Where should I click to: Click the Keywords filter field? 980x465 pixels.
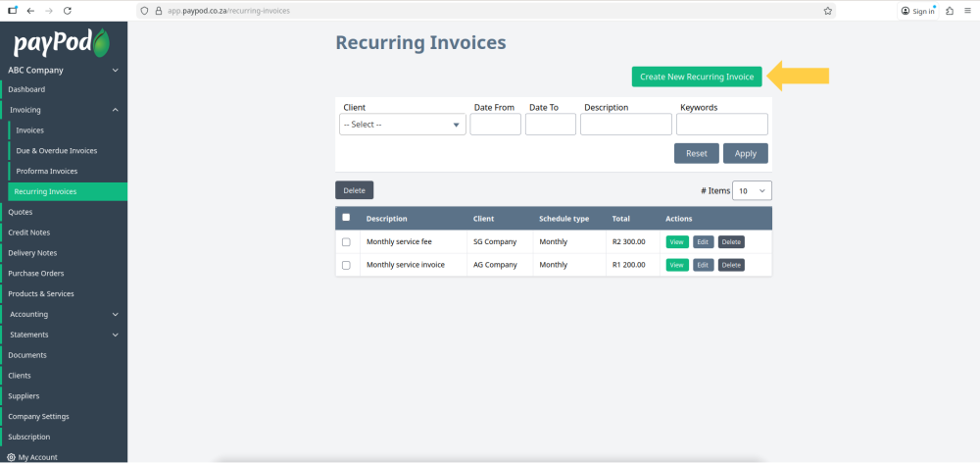(x=722, y=125)
